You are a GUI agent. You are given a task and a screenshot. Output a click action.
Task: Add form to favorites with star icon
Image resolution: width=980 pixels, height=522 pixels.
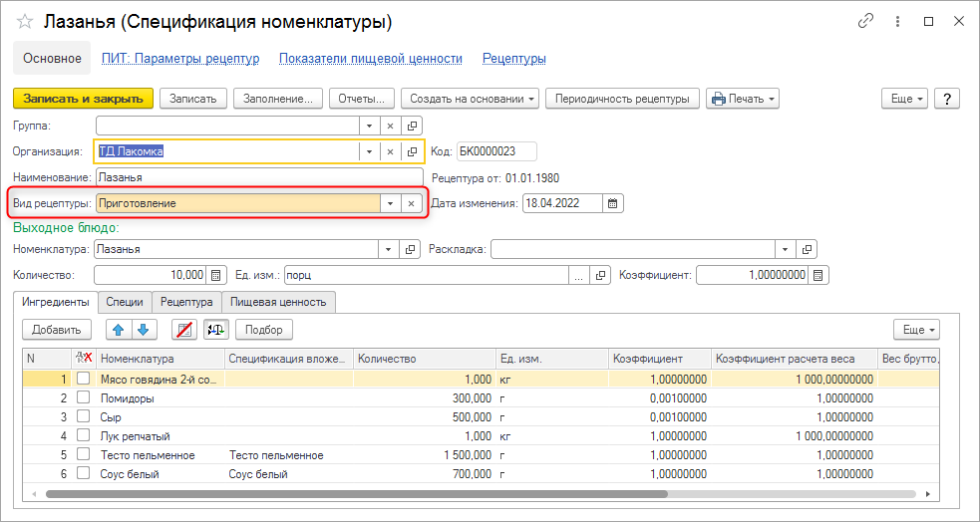pyautogui.click(x=25, y=22)
